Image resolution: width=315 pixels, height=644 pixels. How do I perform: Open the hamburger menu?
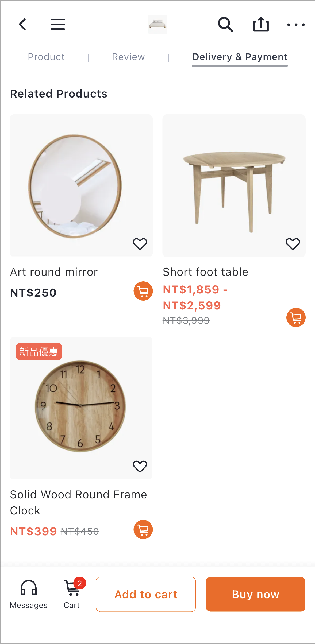pyautogui.click(x=58, y=24)
